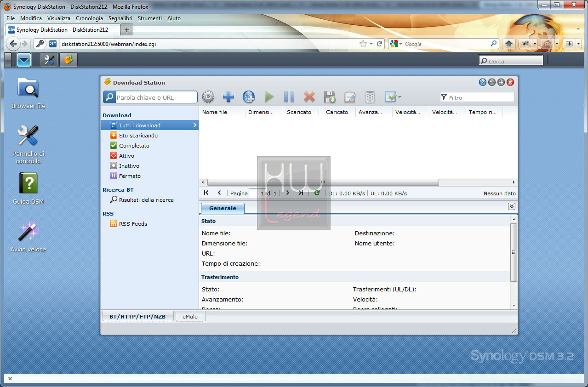Viewport: 588px width, 387px height.
Task: Select Tutti i download category
Action: tap(150, 125)
